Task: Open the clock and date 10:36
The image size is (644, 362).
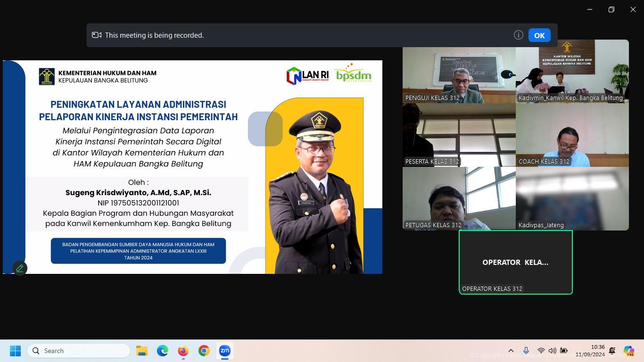Action: click(x=590, y=351)
